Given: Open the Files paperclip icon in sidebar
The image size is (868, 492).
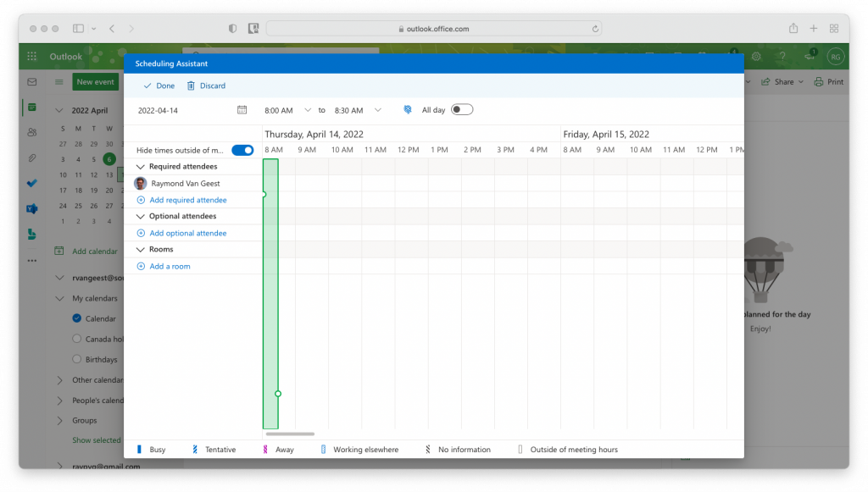Looking at the screenshot, I should 32,158.
